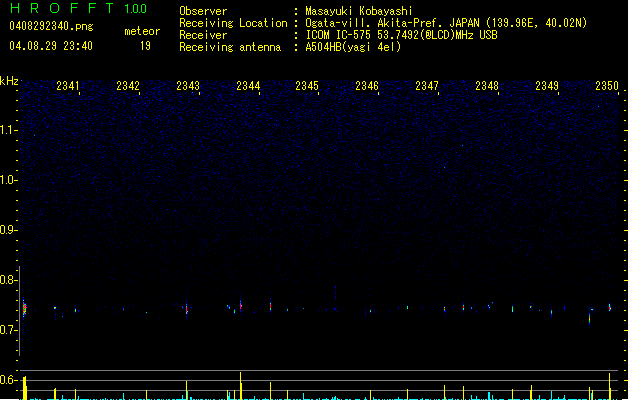
Task: Click the 2345 time axis marker
Action: point(307,86)
